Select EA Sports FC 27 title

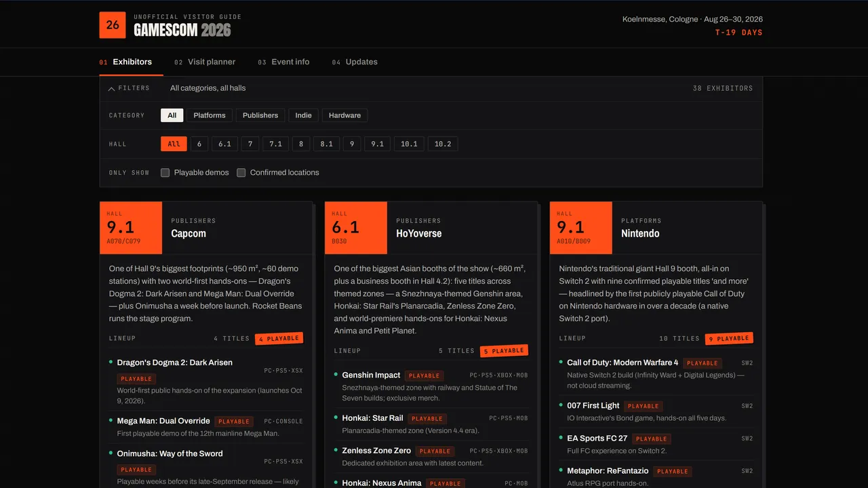click(597, 438)
